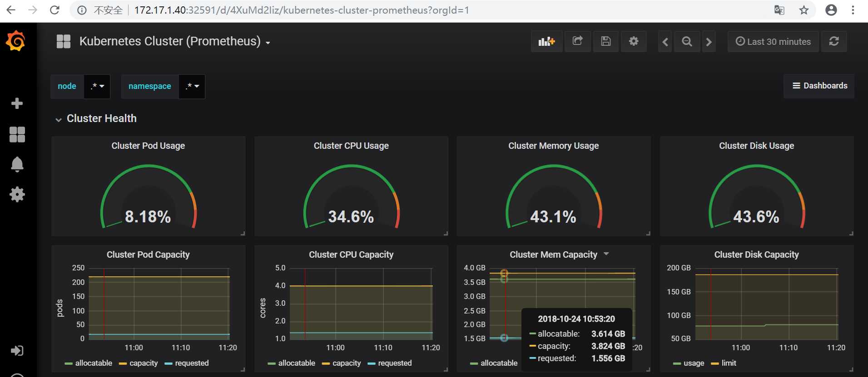Click the Dashboards list button
This screenshot has height=377, width=868.
tap(819, 86)
